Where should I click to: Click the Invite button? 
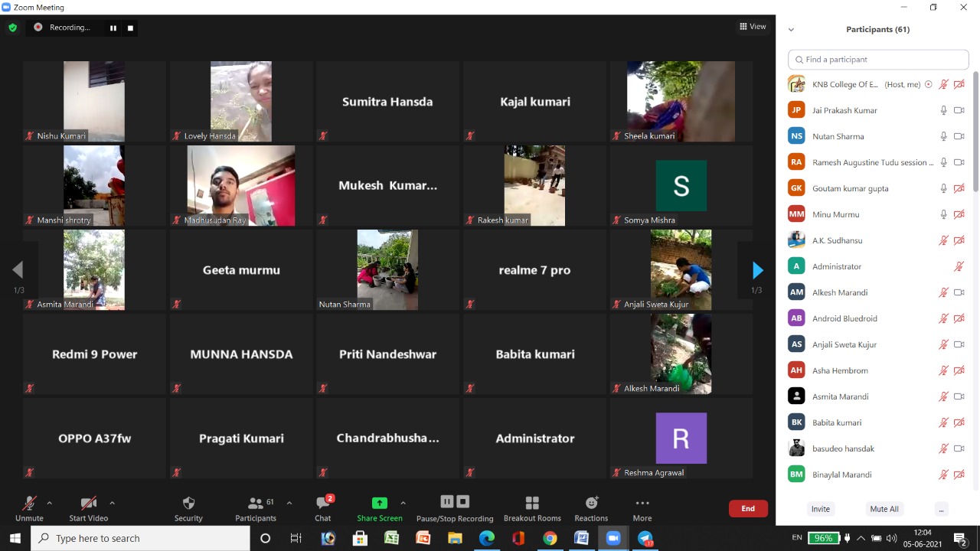coord(821,509)
